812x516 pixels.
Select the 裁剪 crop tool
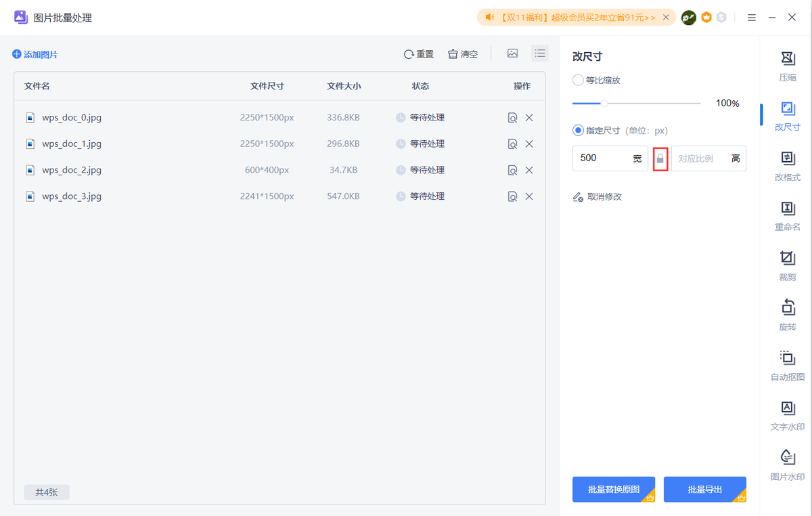788,265
